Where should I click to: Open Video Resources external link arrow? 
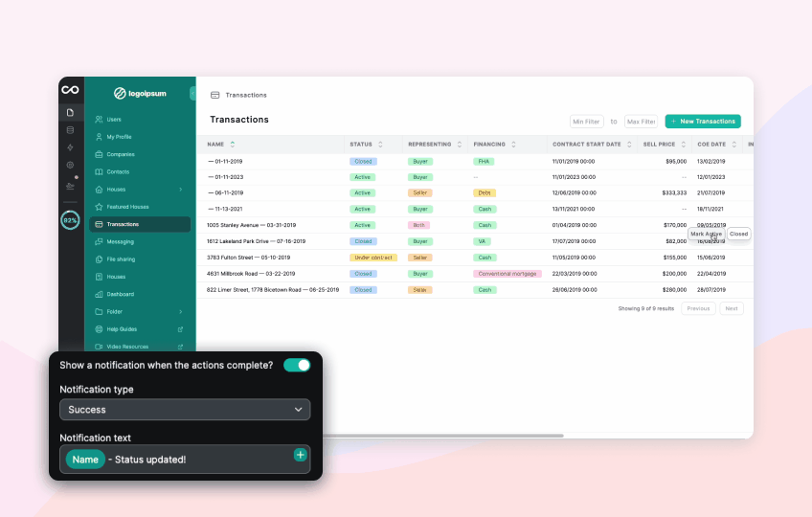(x=180, y=347)
